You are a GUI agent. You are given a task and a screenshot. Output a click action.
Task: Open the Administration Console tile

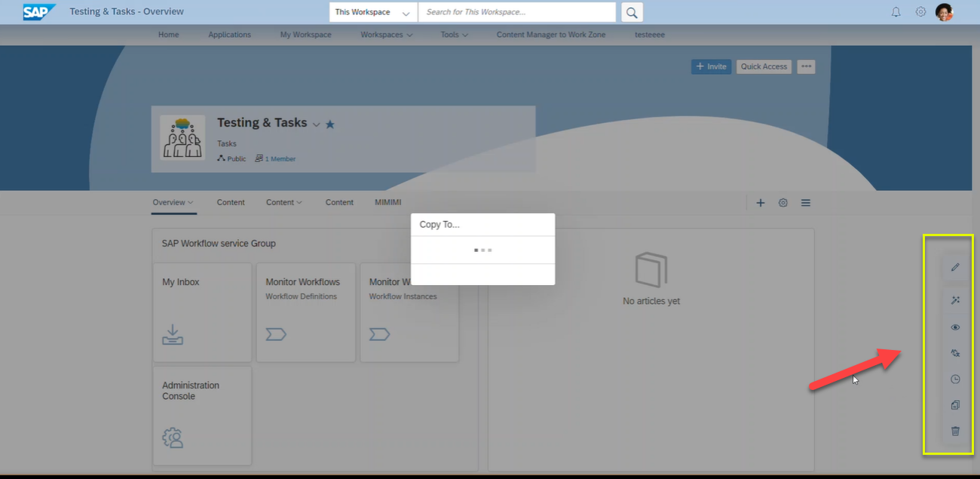point(202,416)
